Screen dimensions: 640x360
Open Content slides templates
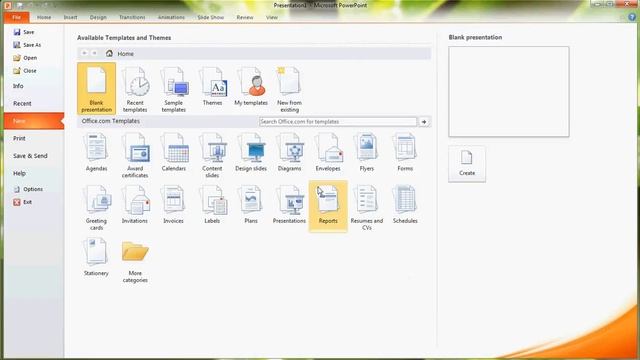212,154
